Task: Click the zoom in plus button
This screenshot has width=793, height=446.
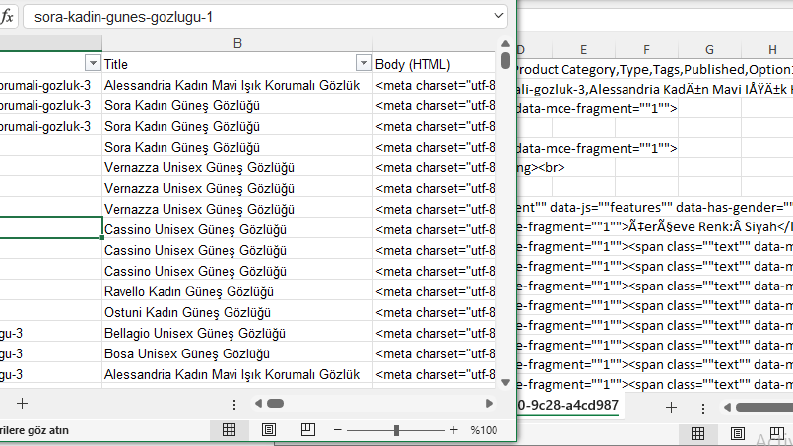Action: tap(454, 430)
